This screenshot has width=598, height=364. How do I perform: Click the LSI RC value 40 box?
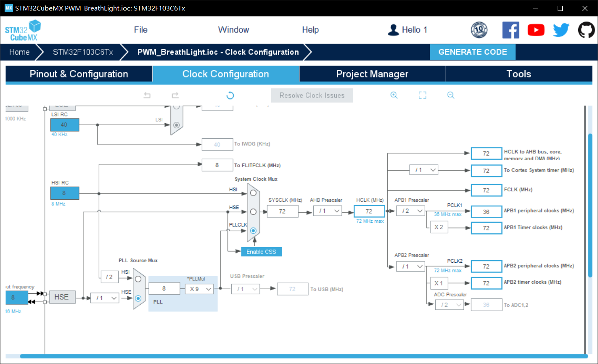(x=64, y=125)
